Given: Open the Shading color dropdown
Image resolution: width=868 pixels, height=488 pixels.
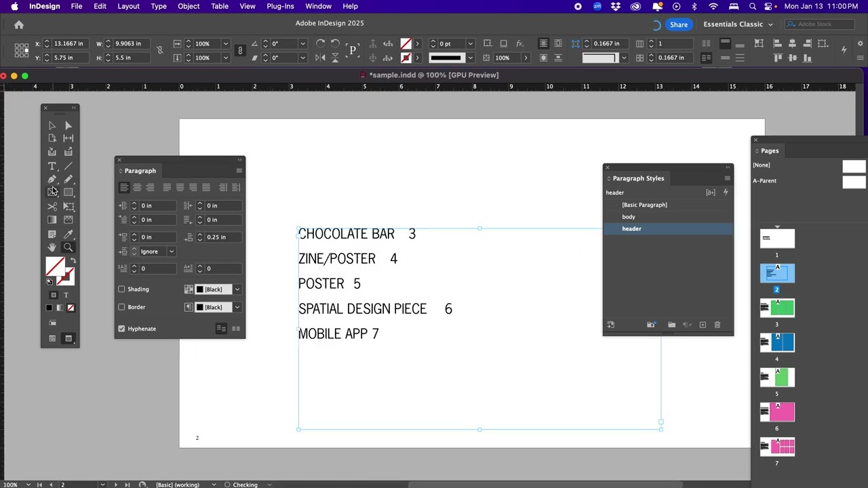Looking at the screenshot, I should tap(237, 289).
